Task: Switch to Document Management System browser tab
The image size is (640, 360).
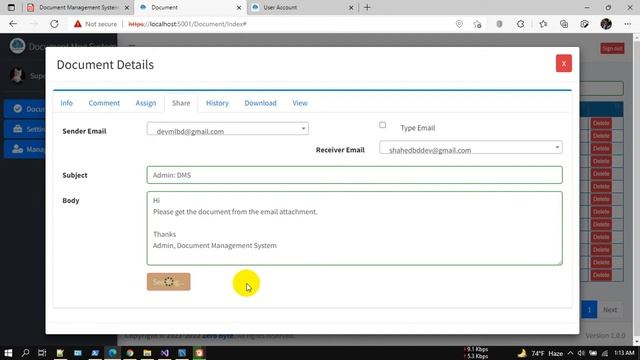Action: click(x=78, y=7)
